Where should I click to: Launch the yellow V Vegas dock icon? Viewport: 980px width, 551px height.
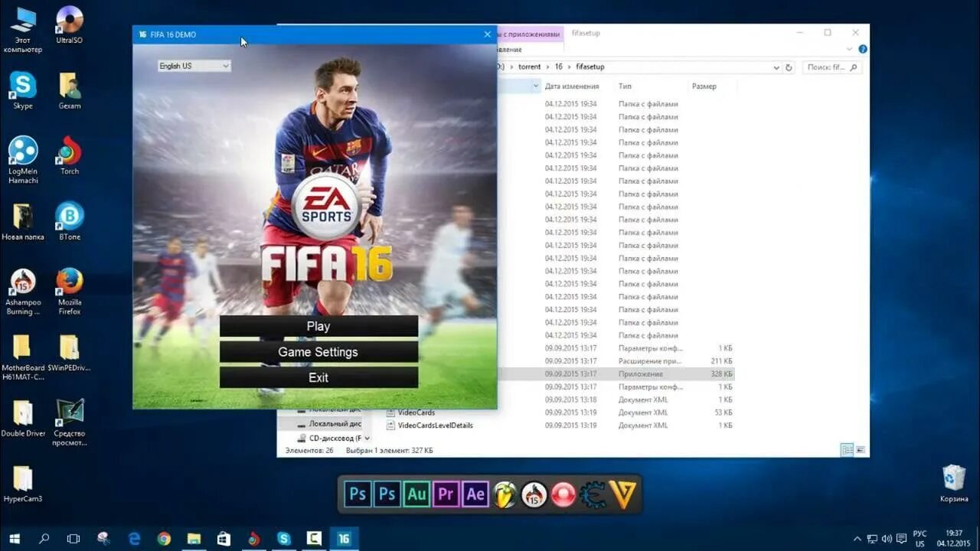[623, 494]
